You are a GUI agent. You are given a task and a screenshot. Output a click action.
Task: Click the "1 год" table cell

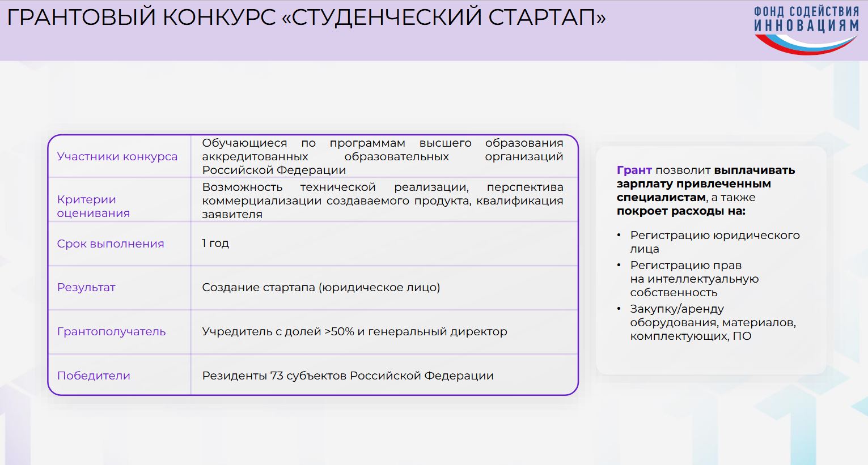[x=215, y=244]
